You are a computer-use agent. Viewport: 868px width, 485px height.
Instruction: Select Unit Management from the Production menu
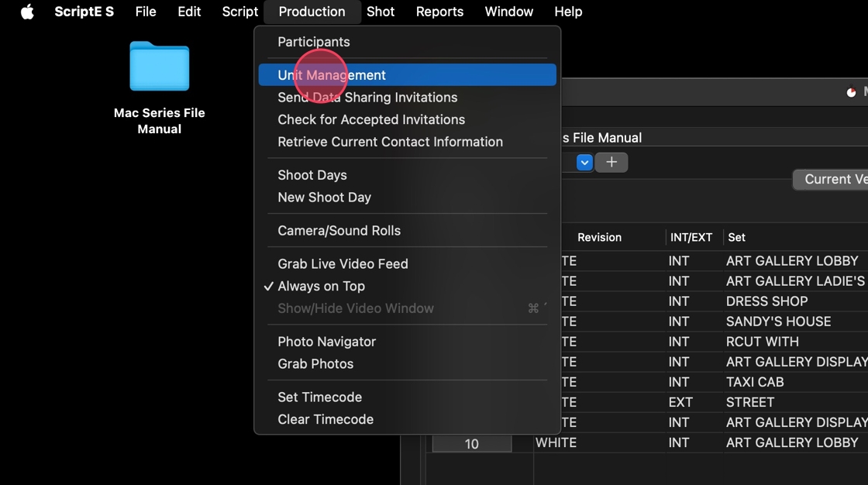point(332,75)
